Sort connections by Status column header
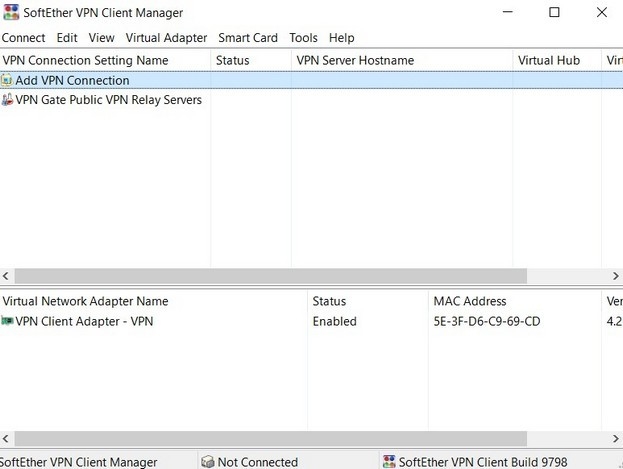This screenshot has width=623, height=469. pos(251,60)
